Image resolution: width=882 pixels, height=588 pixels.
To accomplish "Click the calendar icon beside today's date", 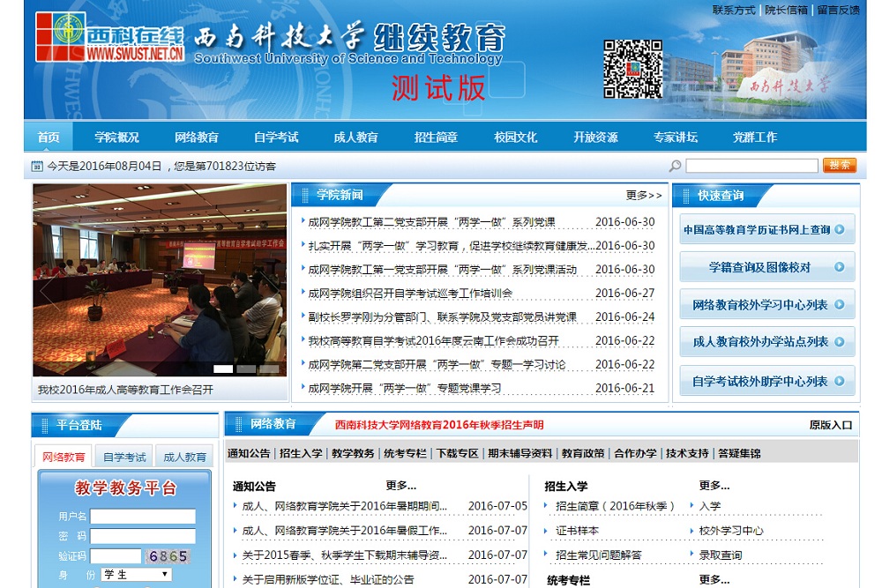I will (37, 166).
